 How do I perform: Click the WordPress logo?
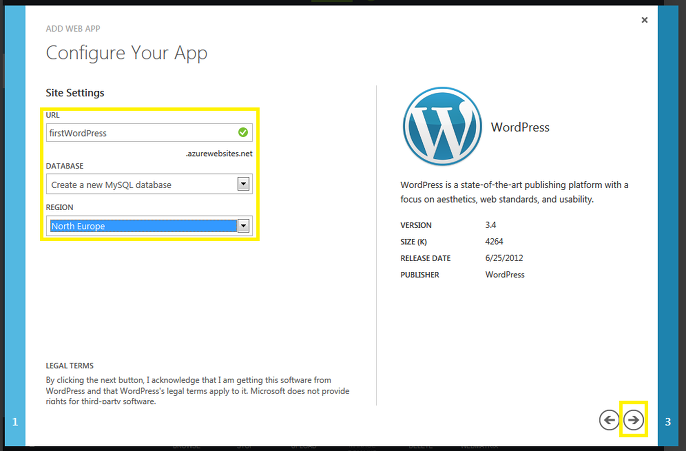pyautogui.click(x=442, y=126)
